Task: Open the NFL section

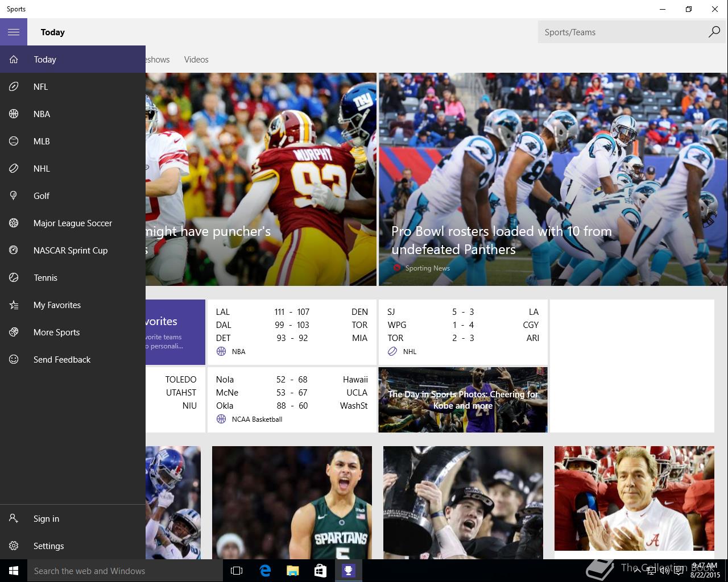Action: [x=73, y=86]
